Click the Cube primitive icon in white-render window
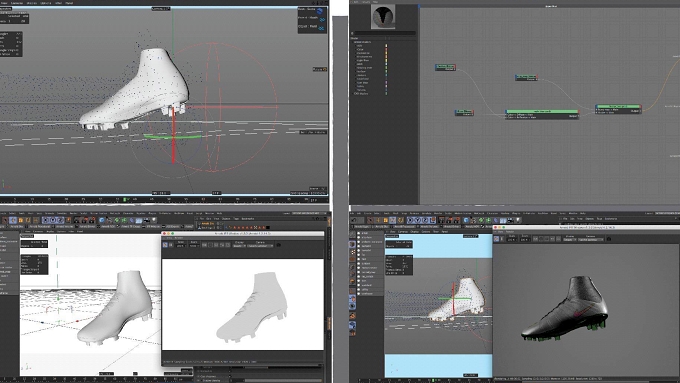 click(x=101, y=220)
